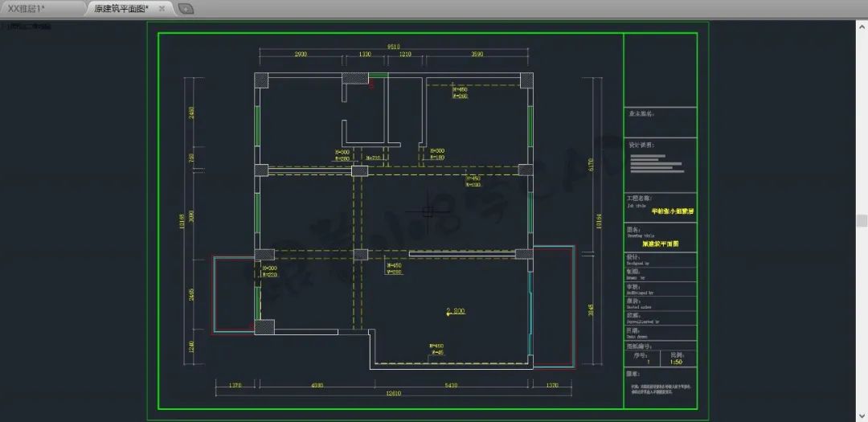Click the 日期 label in title block
Screen dimensions: 868x422
[633, 330]
